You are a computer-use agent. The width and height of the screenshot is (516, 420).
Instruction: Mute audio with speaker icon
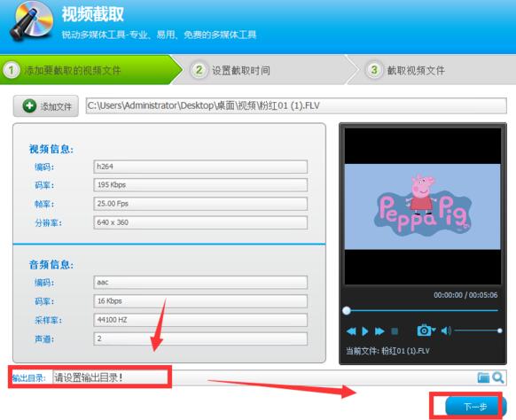446,331
